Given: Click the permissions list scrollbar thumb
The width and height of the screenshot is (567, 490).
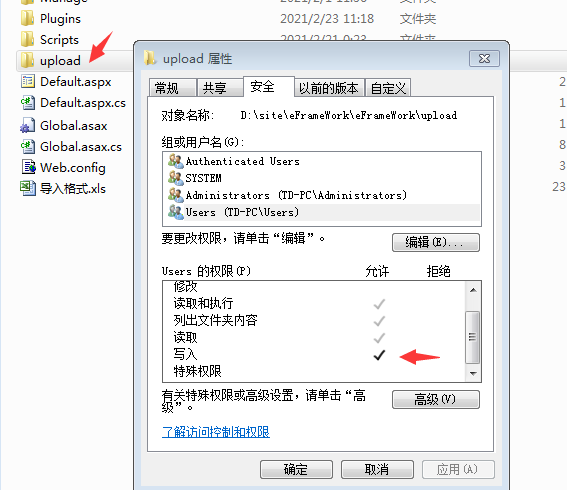Looking at the screenshot, I should pyautogui.click(x=473, y=337).
